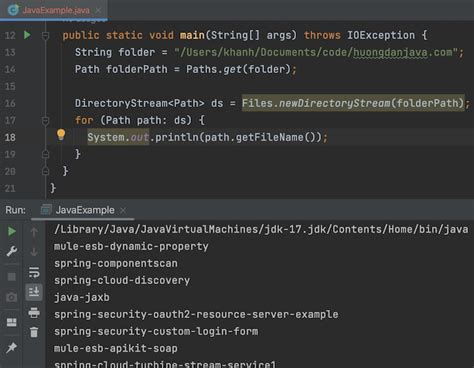
Task: Click fold end marker at line 20
Action: [x=45, y=171]
